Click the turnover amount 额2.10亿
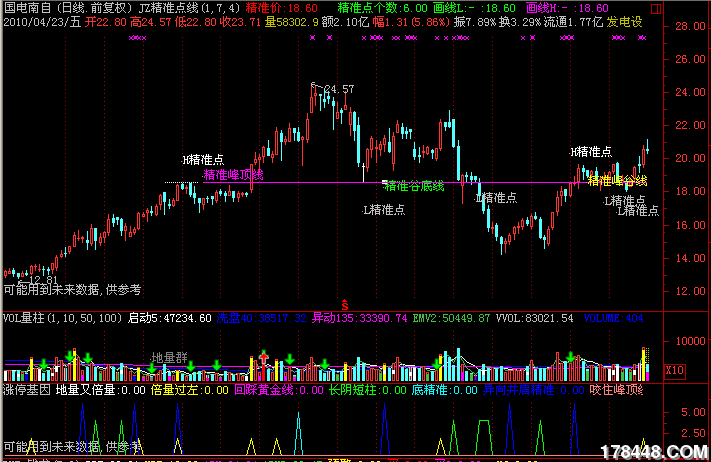This screenshot has height=462, width=711. tap(346, 22)
